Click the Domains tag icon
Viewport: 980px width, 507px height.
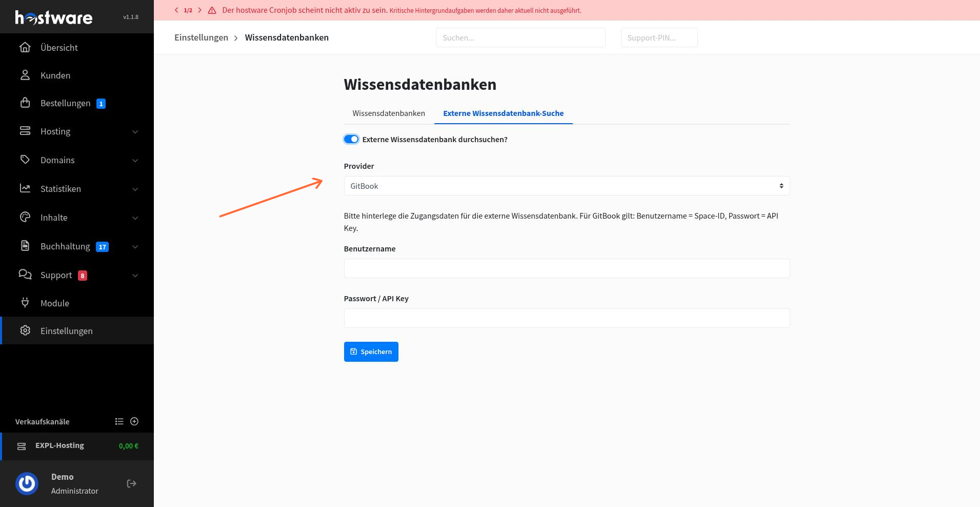tap(25, 160)
